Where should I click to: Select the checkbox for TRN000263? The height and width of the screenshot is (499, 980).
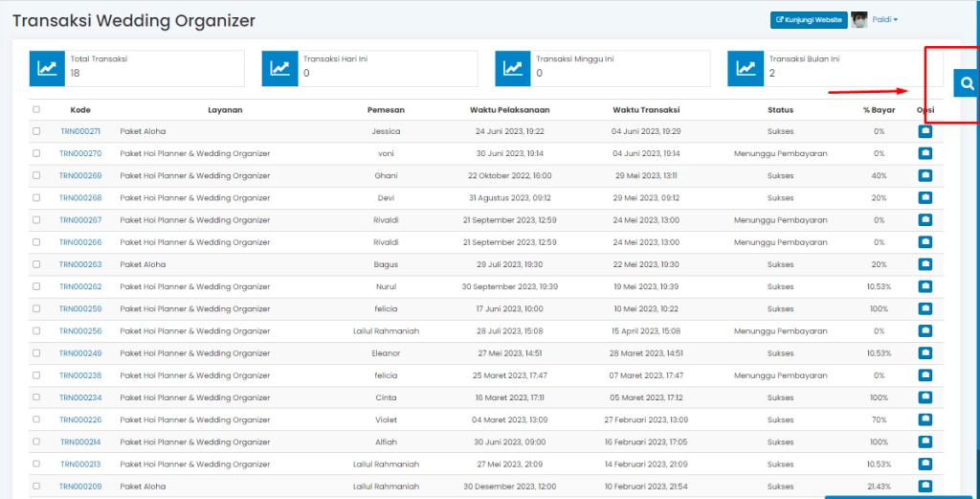[36, 264]
